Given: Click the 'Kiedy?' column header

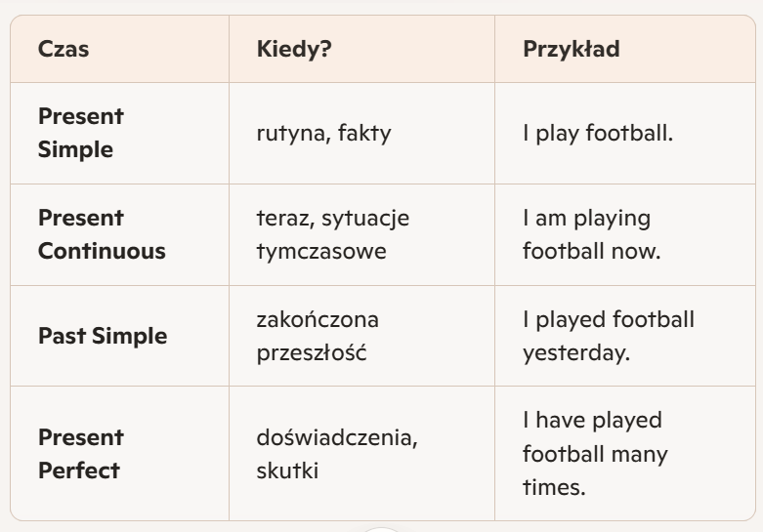Looking at the screenshot, I should pyautogui.click(x=293, y=49).
